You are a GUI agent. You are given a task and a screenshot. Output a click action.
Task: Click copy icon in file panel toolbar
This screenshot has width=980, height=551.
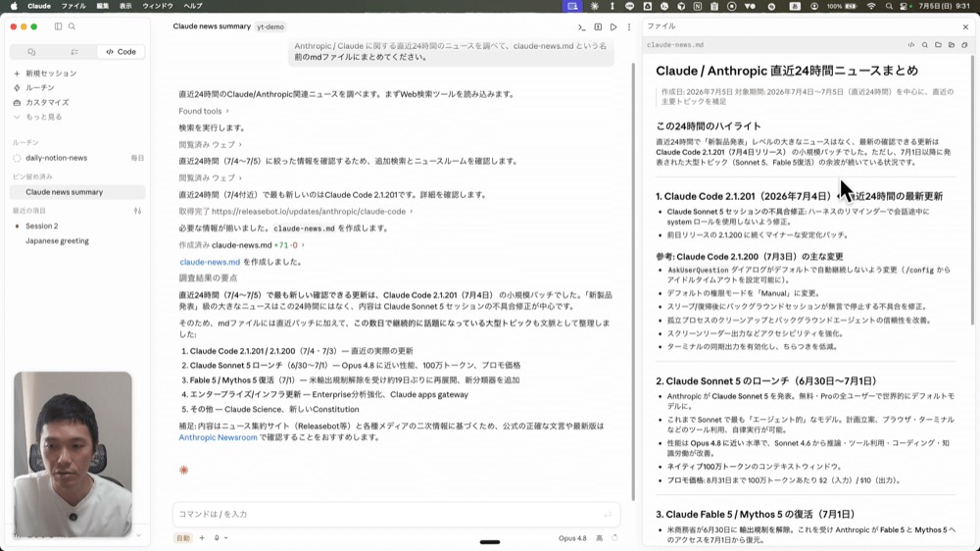965,45
